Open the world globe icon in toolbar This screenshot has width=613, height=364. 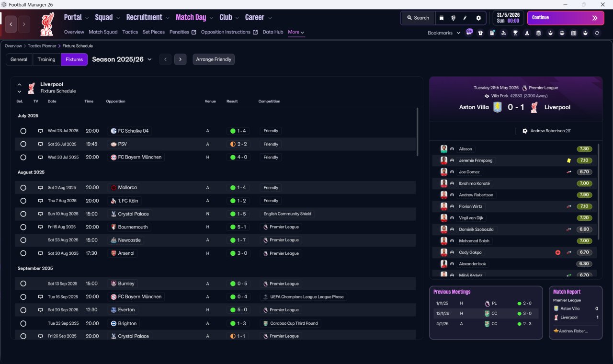453,18
